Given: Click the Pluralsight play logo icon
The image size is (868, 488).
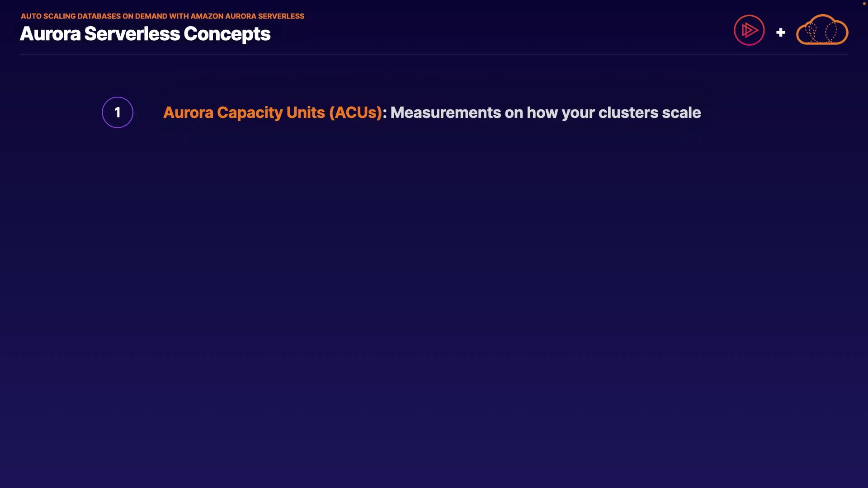Looking at the screenshot, I should [x=749, y=30].
